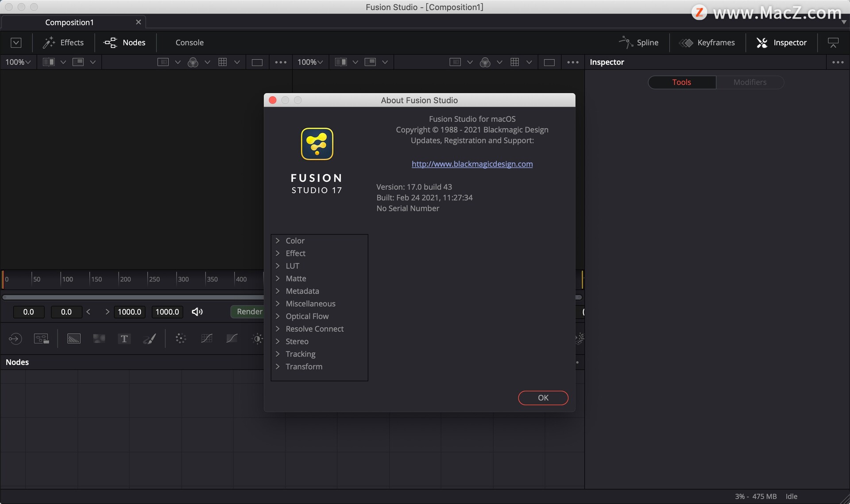Expand the Effect category
Viewport: 850px width, 504px height.
click(x=278, y=253)
